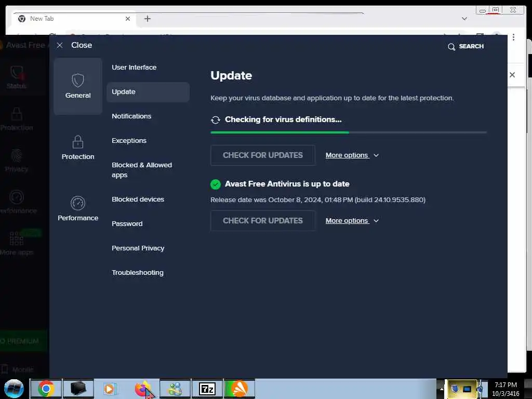Click the release date build text

[x=318, y=200]
